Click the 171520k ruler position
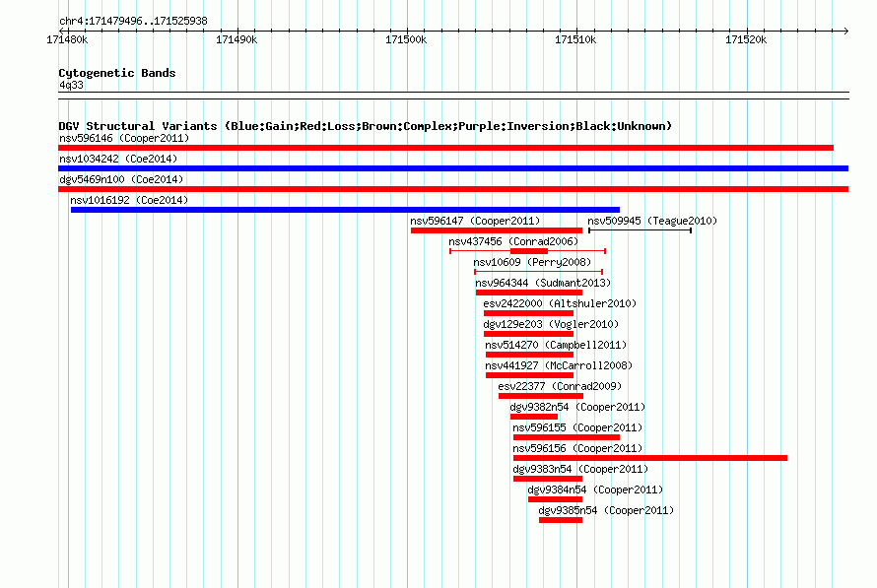Viewport: 877px width, 588px height. click(746, 39)
